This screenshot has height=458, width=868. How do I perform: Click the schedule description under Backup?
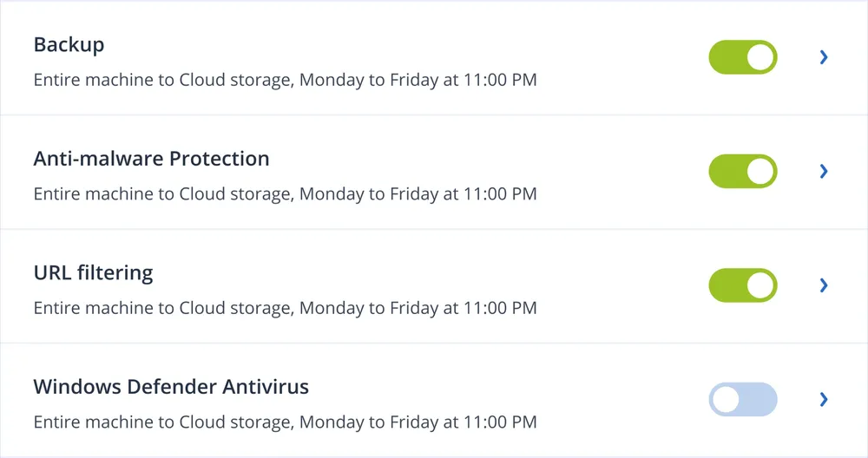click(x=285, y=81)
